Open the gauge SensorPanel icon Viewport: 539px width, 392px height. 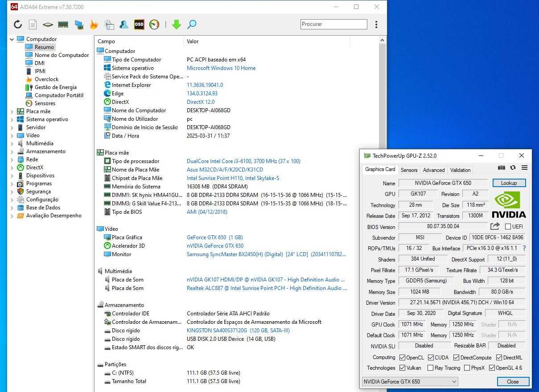[x=154, y=24]
